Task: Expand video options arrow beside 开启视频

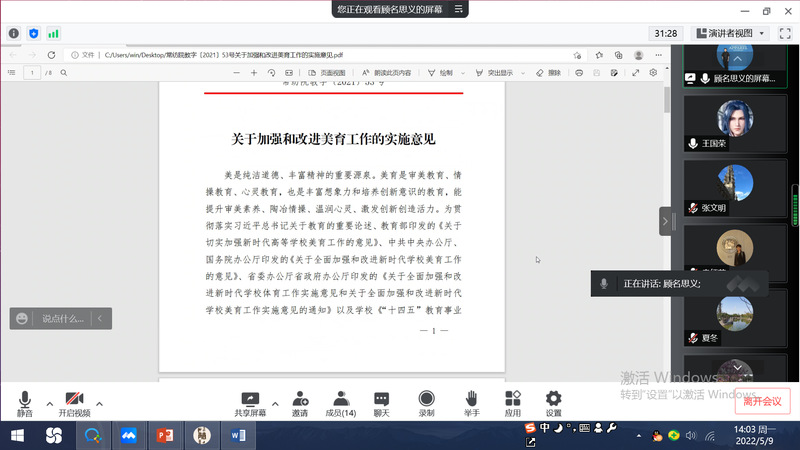Action: pos(99,403)
